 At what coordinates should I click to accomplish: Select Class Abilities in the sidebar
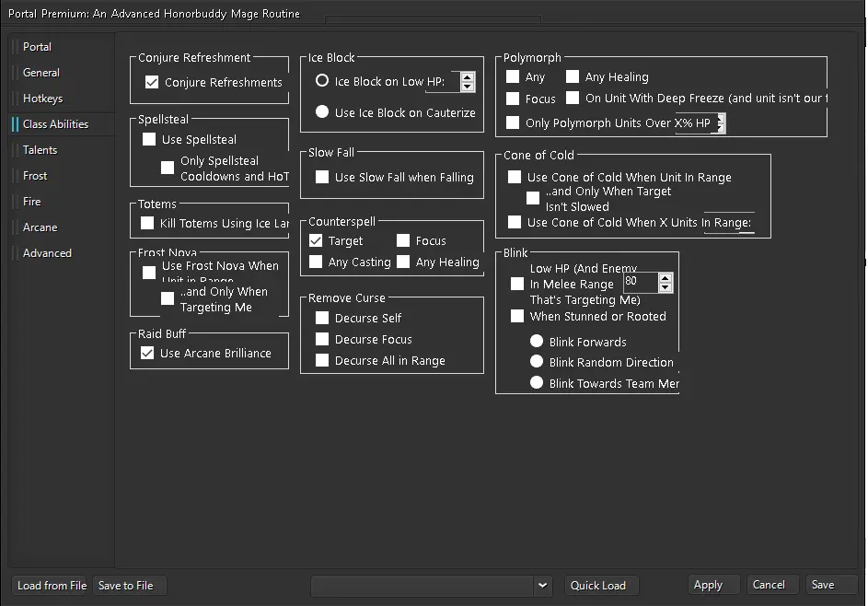(x=55, y=124)
